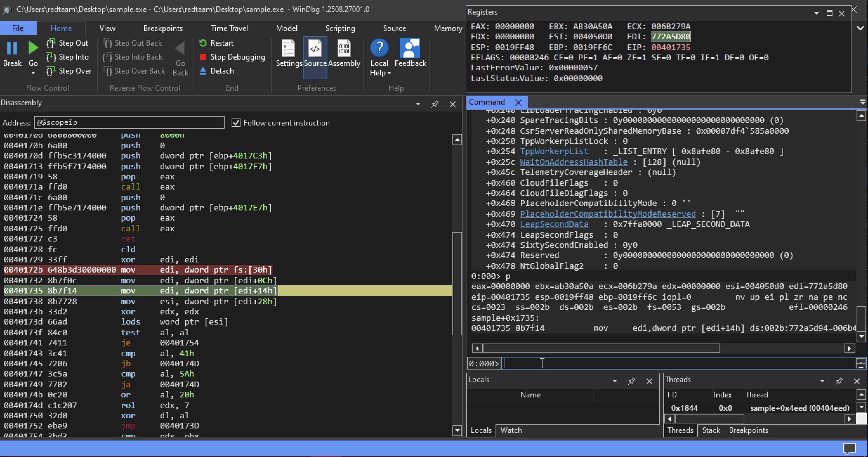The image size is (868, 457).
Task: Pin the Disassembly panel
Action: pos(435,104)
